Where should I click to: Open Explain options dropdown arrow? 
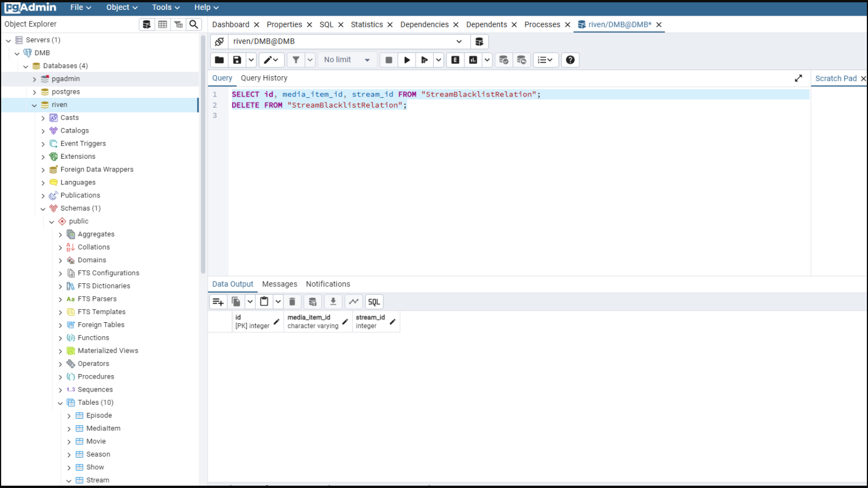tap(487, 60)
